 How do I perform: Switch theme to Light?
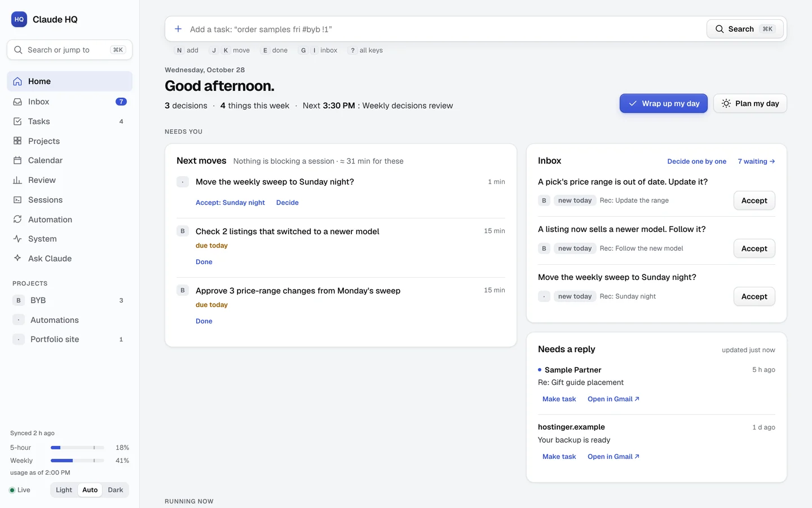click(x=64, y=490)
